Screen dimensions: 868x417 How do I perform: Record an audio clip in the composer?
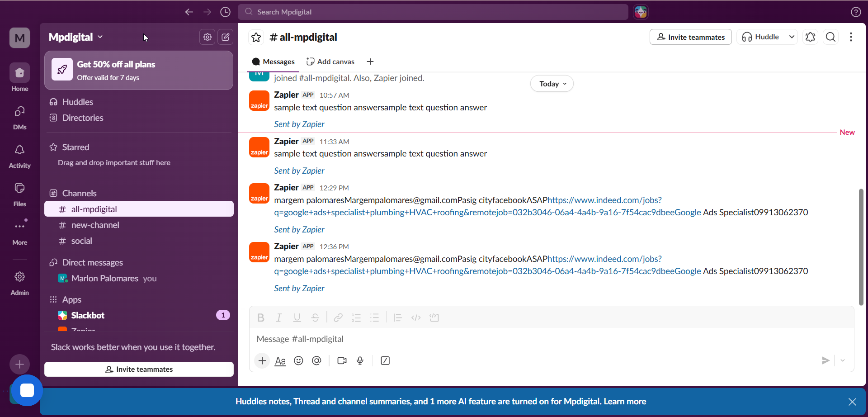pos(360,360)
